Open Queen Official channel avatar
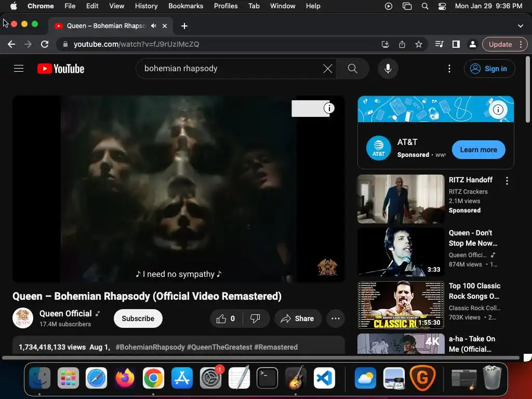Viewport: 532px width, 399px height. click(23, 318)
